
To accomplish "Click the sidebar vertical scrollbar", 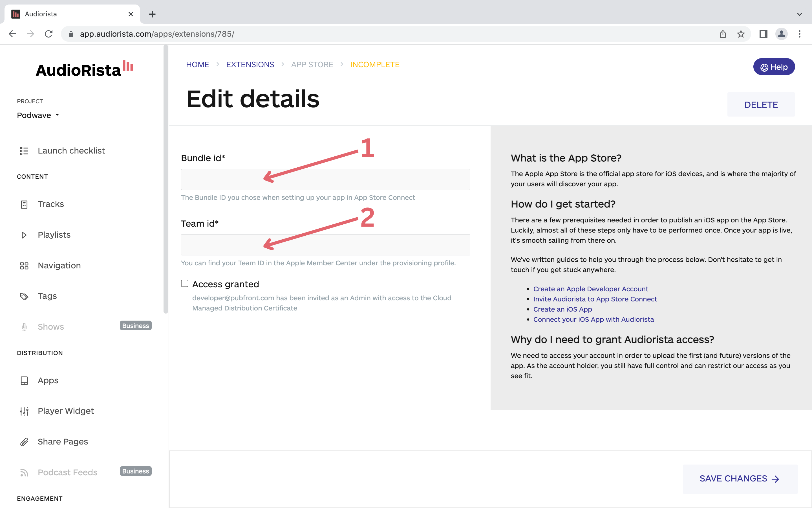I will point(166,180).
